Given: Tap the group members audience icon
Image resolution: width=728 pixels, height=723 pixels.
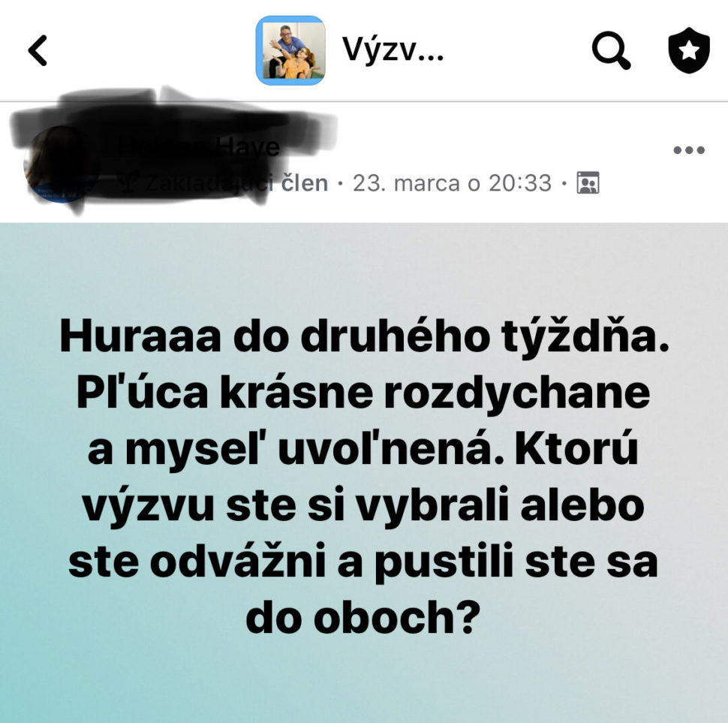Looking at the screenshot, I should tap(588, 182).
